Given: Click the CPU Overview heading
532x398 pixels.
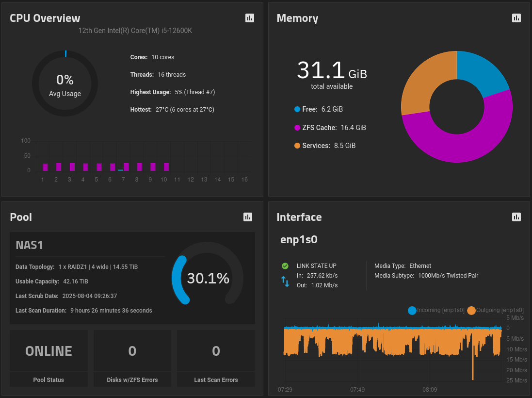Looking at the screenshot, I should click(x=45, y=18).
